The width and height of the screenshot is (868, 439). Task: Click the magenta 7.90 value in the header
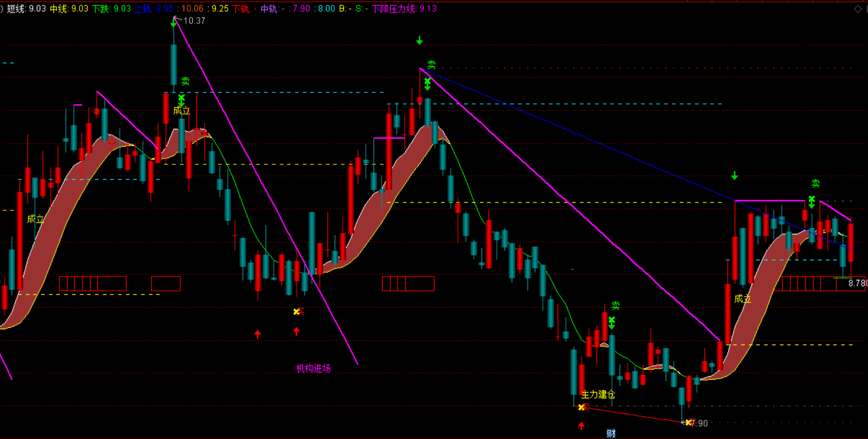(302, 9)
